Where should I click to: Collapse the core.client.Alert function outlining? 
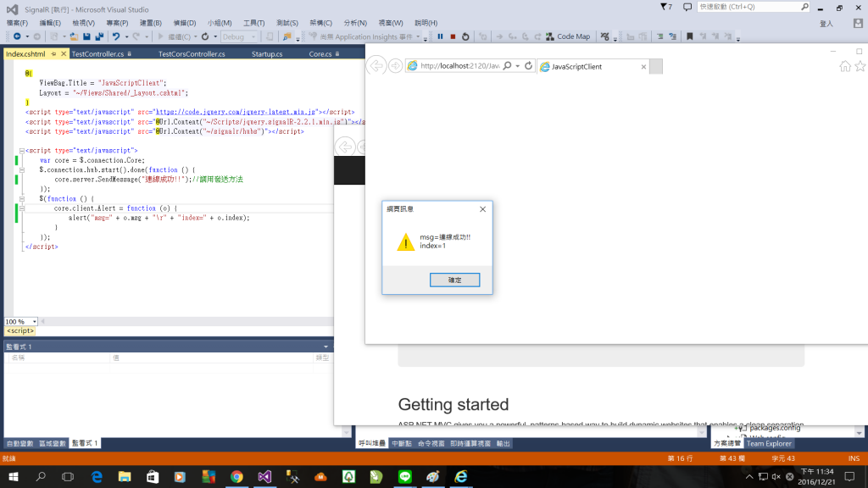(x=21, y=208)
